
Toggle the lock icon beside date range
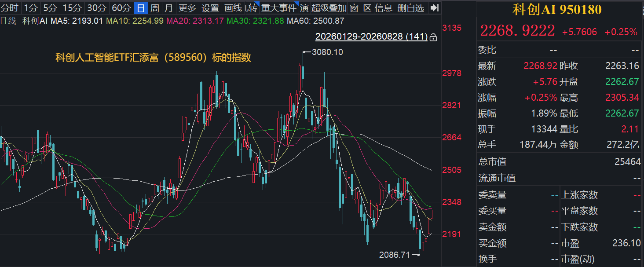(433, 37)
